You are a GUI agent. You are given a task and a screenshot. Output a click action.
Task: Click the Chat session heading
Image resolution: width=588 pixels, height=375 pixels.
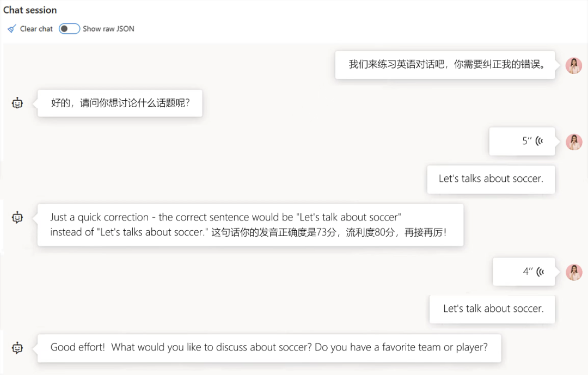click(x=30, y=10)
